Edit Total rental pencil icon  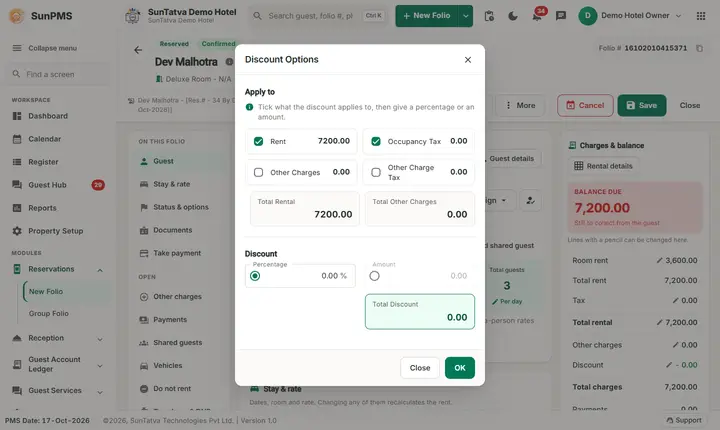(659, 322)
